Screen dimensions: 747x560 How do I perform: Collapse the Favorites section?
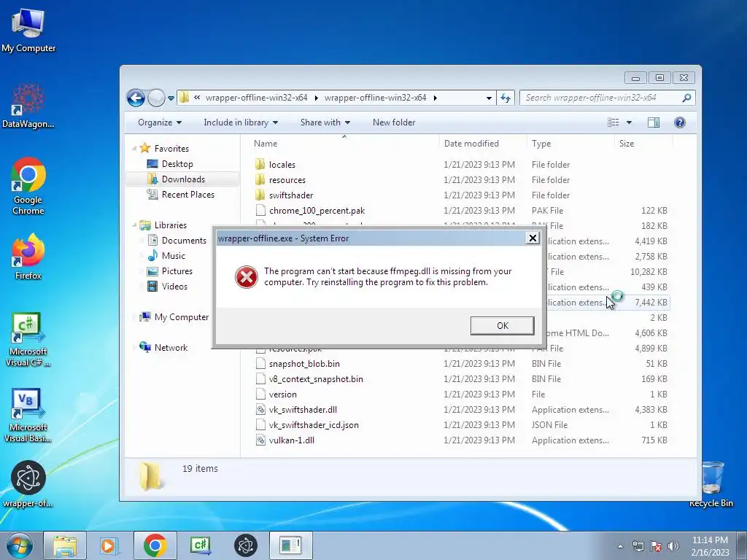coord(134,149)
